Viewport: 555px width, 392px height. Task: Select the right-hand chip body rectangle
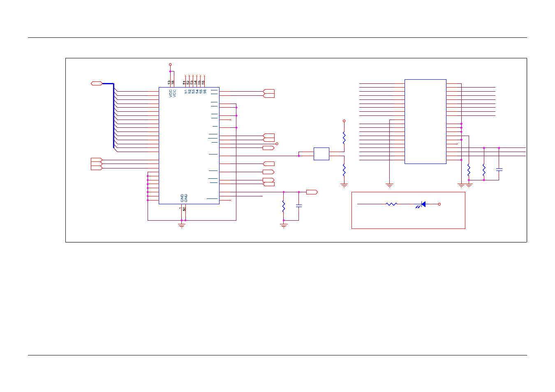coord(425,122)
